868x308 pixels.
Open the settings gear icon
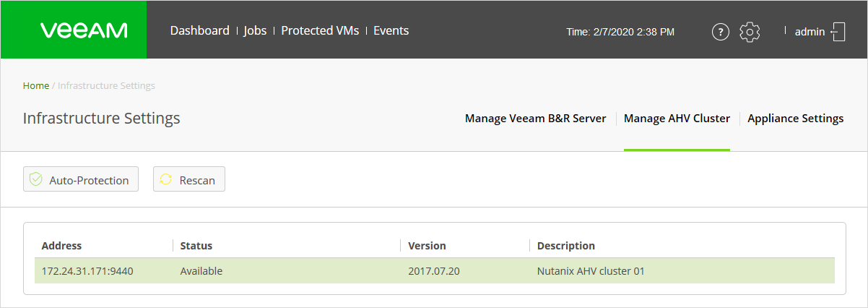(x=750, y=32)
